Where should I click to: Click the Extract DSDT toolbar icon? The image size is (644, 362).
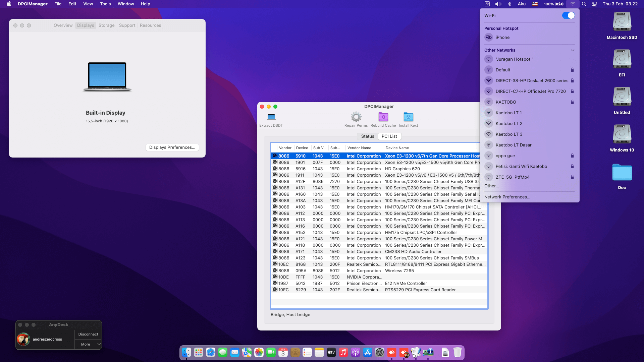(x=271, y=117)
